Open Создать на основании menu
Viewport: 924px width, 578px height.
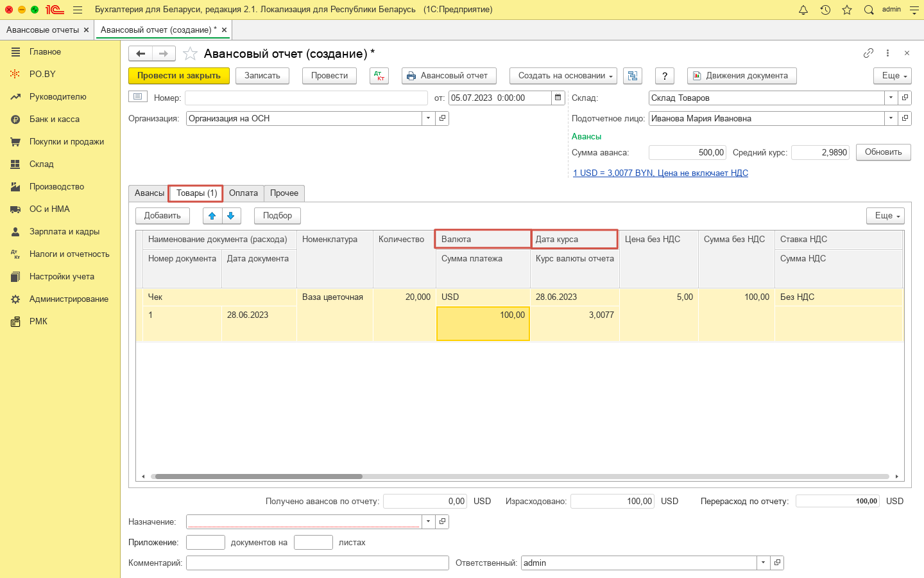click(x=563, y=76)
